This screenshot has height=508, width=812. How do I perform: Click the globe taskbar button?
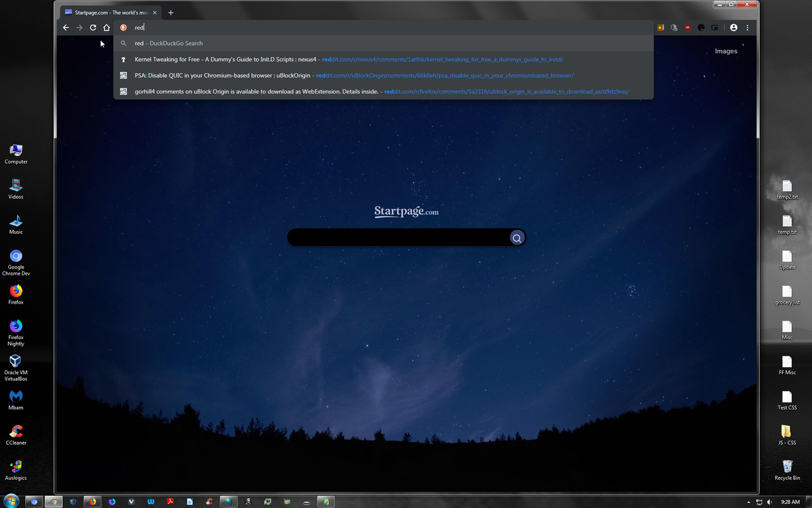pyautogui.click(x=228, y=502)
